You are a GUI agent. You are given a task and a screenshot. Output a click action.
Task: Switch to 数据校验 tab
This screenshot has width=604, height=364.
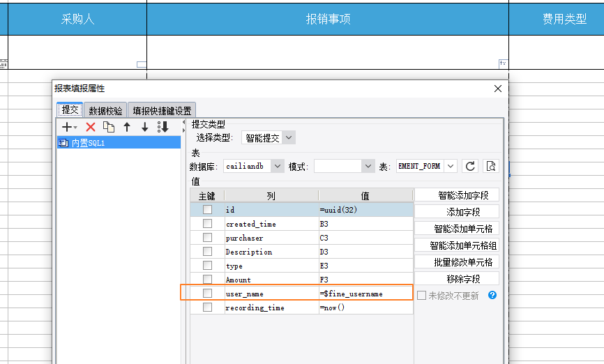(105, 111)
